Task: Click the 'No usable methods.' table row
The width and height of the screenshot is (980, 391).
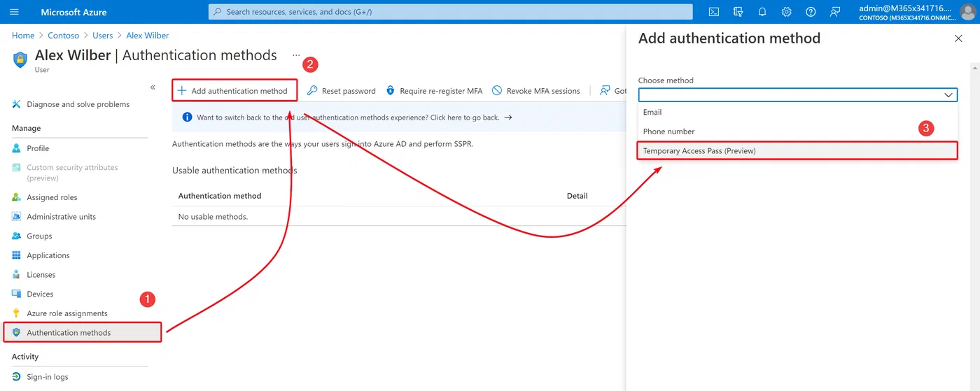Action: pyautogui.click(x=399, y=217)
